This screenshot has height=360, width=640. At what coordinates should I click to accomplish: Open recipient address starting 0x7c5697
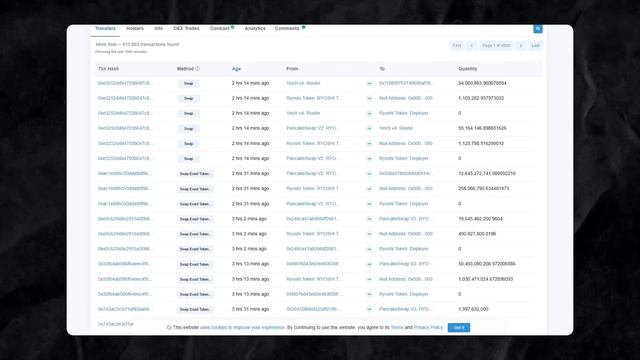tap(405, 83)
